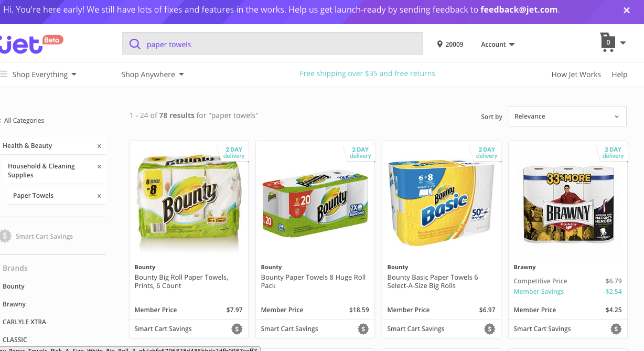The image size is (644, 351).
Task: Open the shopping cart icon
Action: pyautogui.click(x=608, y=42)
